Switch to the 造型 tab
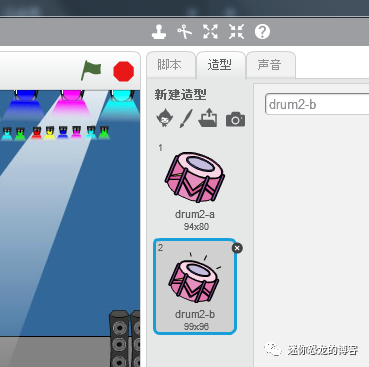369x367 pixels. [220, 65]
